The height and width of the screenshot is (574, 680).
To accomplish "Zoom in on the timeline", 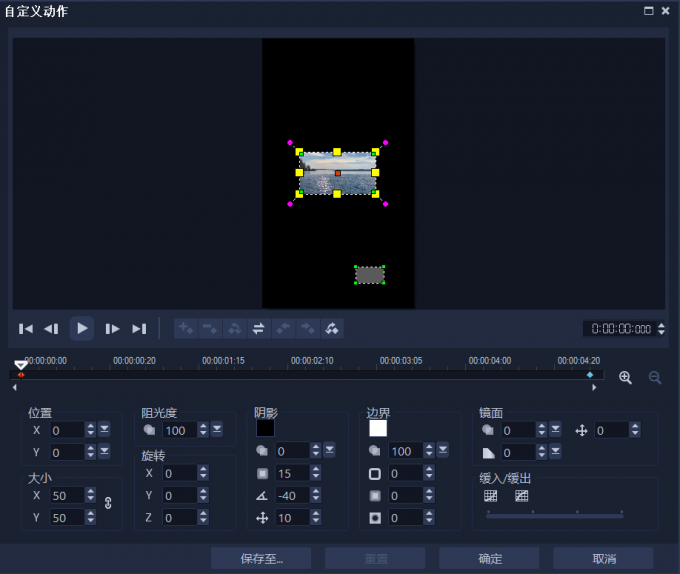I will pyautogui.click(x=626, y=377).
